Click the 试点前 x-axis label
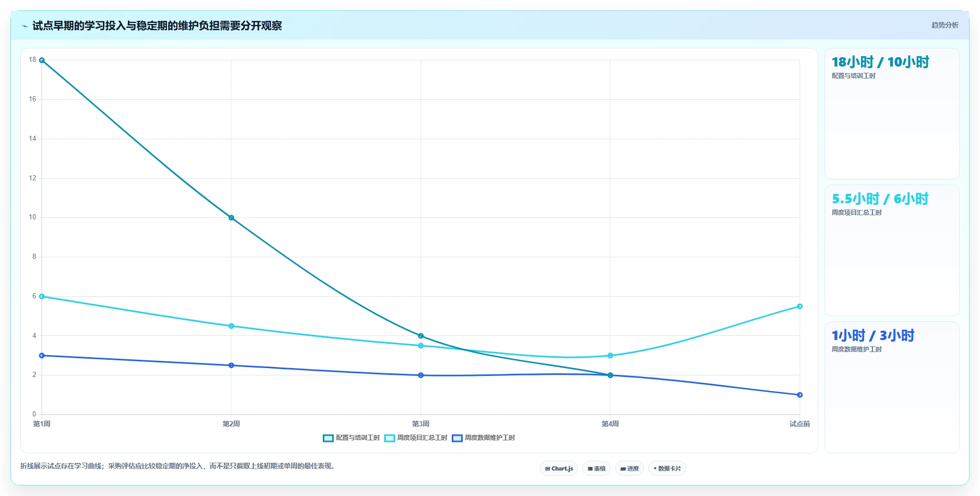The image size is (980, 496). coord(800,424)
